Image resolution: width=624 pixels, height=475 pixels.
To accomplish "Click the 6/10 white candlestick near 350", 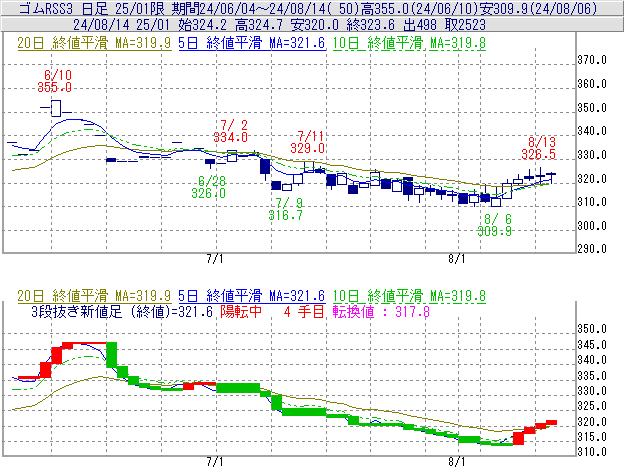I will [56, 108].
